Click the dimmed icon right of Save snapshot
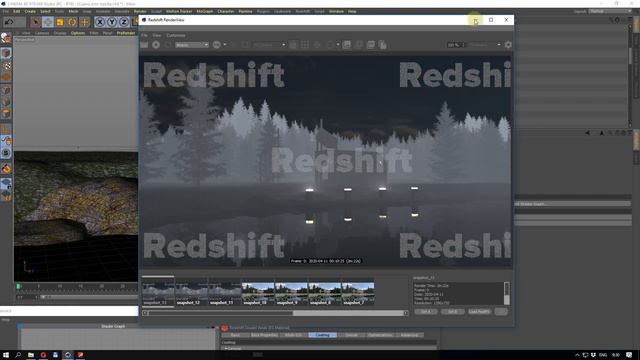 point(359,44)
